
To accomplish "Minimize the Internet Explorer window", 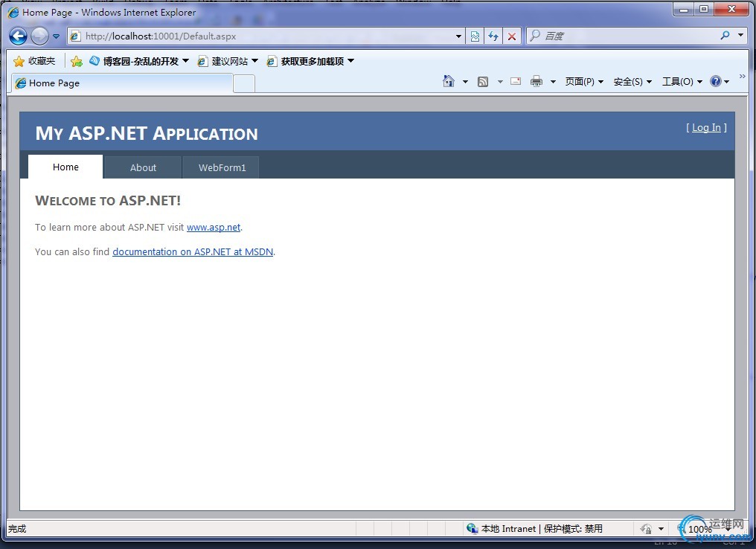I will coord(684,9).
